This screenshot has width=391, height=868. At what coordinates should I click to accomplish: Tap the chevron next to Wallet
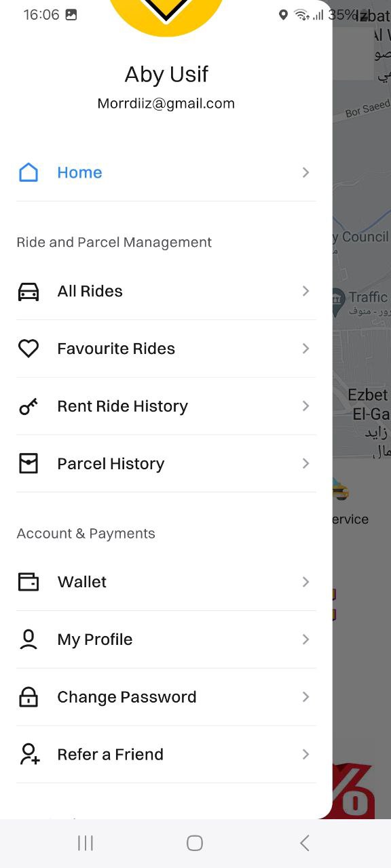click(x=305, y=582)
